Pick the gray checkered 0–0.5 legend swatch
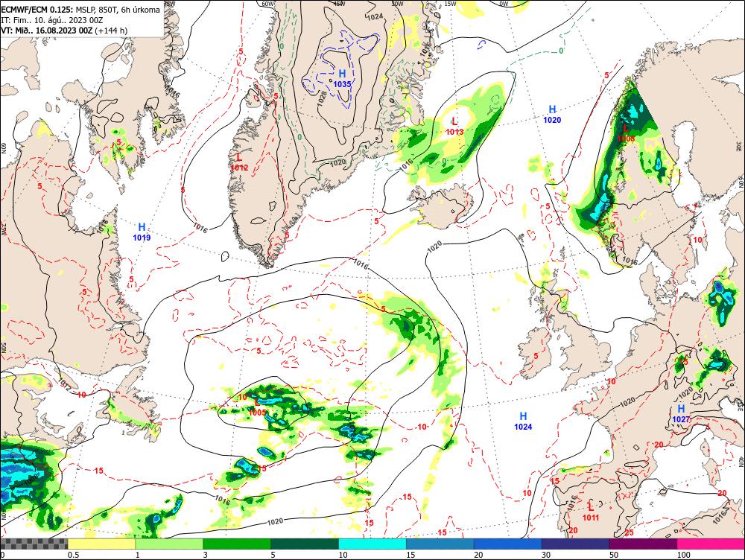The width and height of the screenshot is (745, 560). point(34,544)
